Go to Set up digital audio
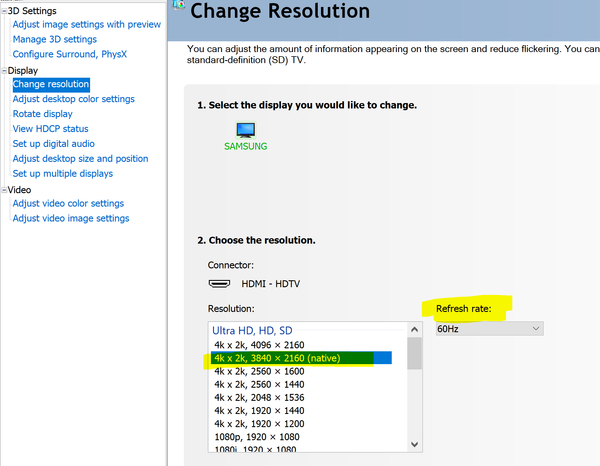The height and width of the screenshot is (466, 600). [x=54, y=144]
